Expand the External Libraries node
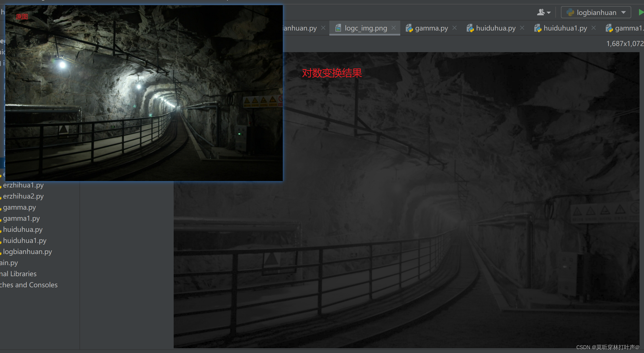 [x=18, y=274]
